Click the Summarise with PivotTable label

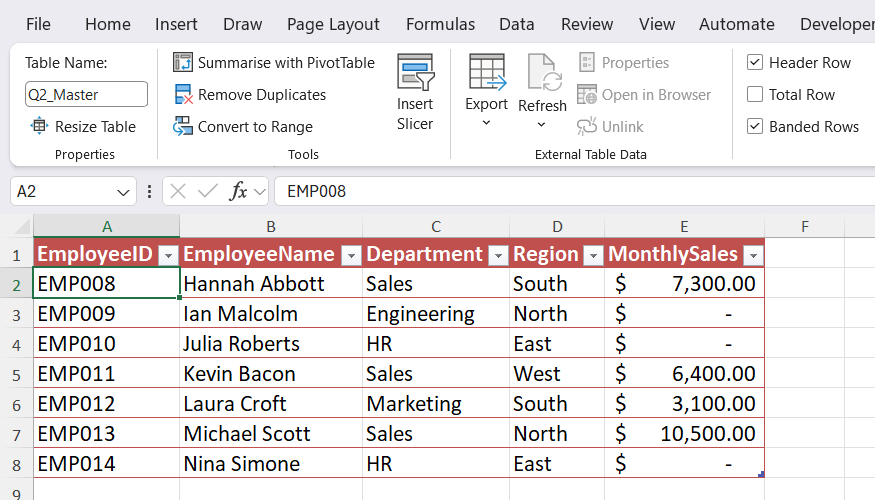(x=286, y=62)
